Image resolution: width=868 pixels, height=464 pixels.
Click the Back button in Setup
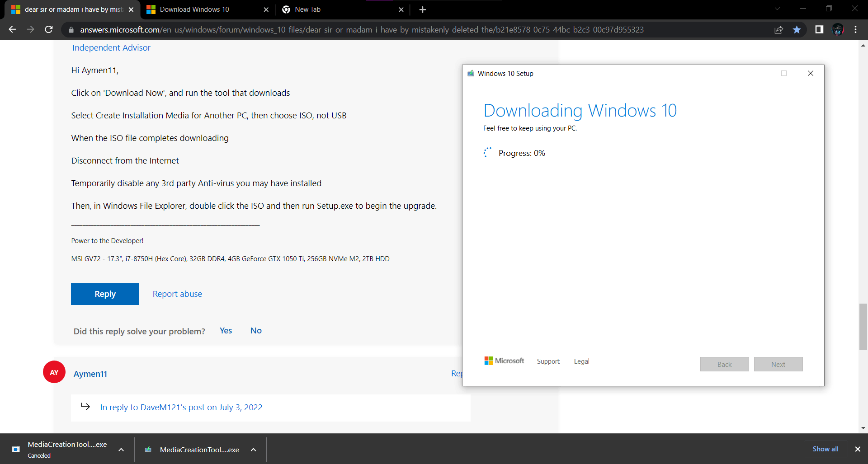[724, 364]
